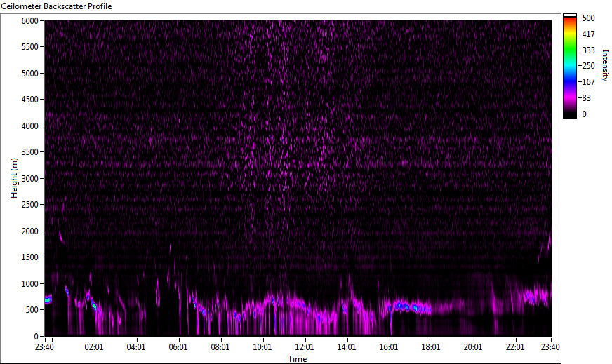Click the Height (m) axis label
This screenshot has width=612, height=364.
tap(14, 178)
